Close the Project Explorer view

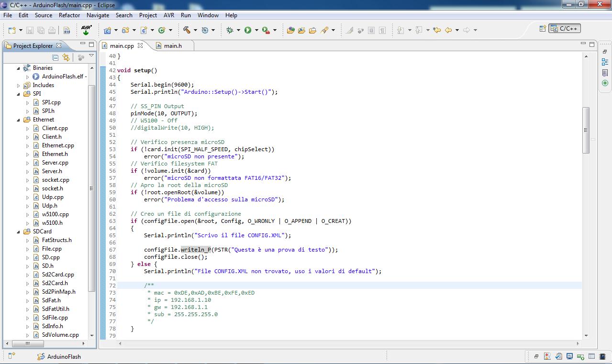point(59,45)
